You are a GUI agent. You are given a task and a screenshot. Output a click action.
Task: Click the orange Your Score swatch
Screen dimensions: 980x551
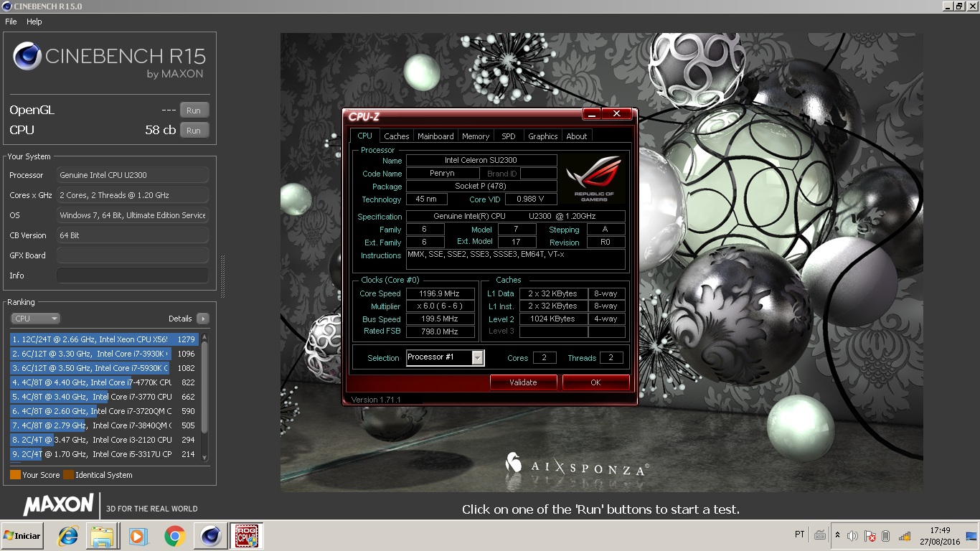click(15, 475)
